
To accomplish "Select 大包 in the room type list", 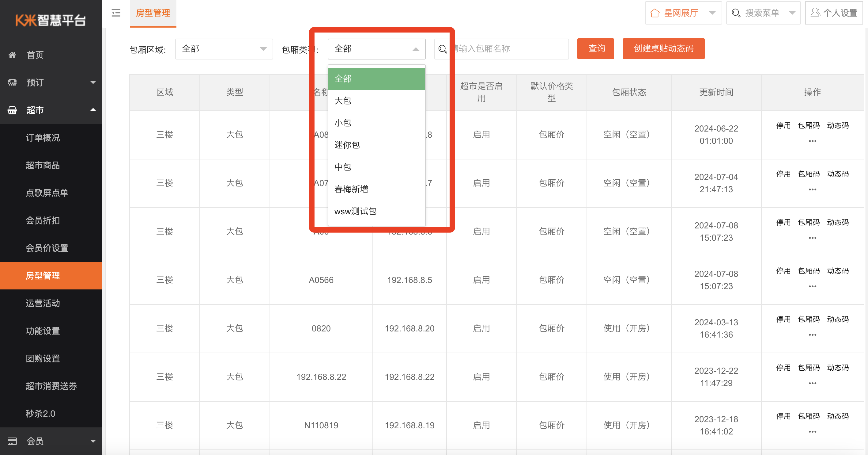I will 376,101.
